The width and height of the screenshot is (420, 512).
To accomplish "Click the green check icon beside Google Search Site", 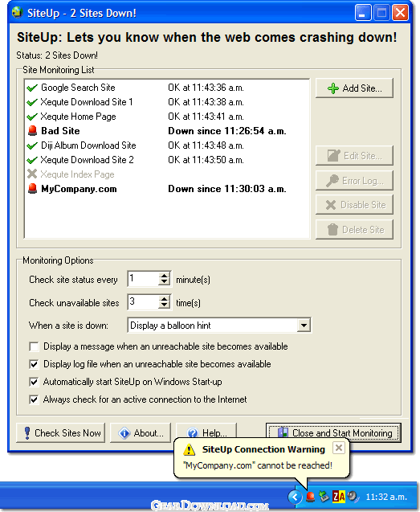I will [x=32, y=88].
